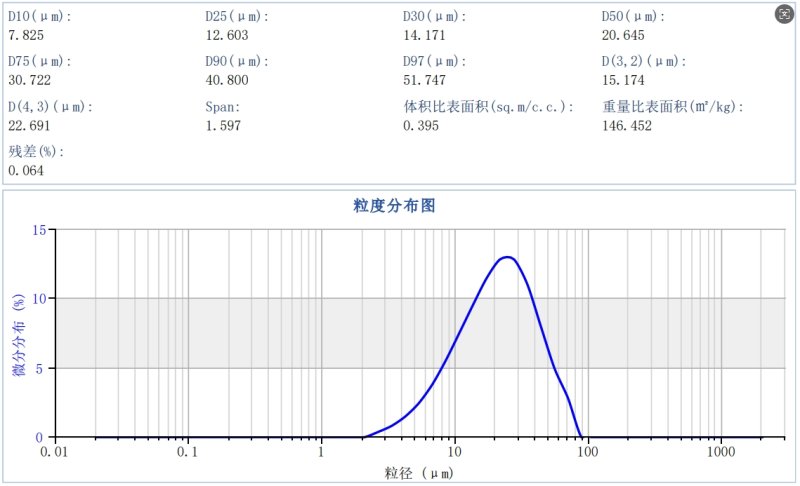Screen dimensions: 800x486
Task: Select the D90 value 40.800
Action: pyautogui.click(x=226, y=80)
